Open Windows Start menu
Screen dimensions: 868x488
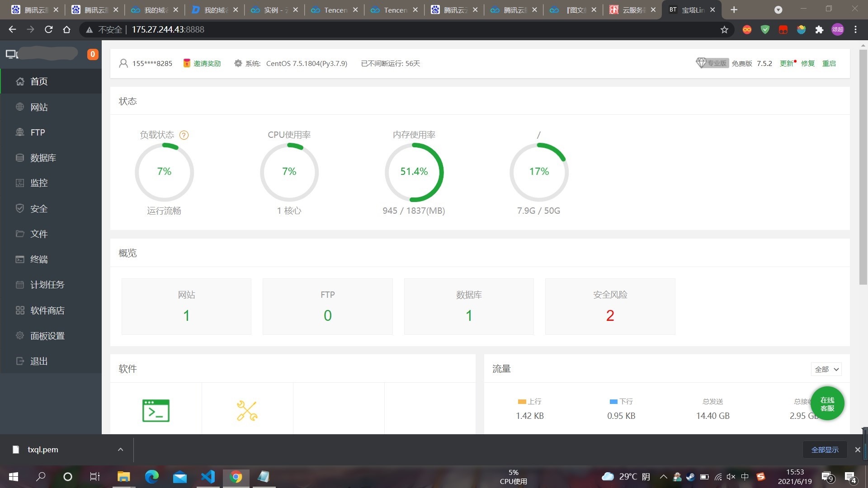[14, 477]
